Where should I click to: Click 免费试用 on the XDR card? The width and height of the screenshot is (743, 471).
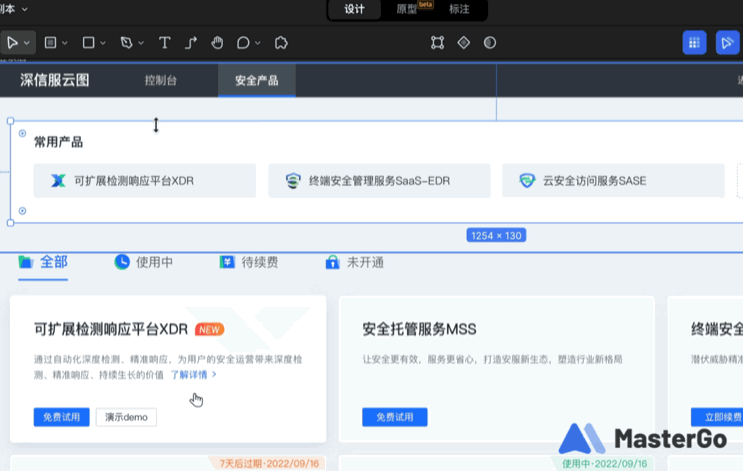(62, 417)
